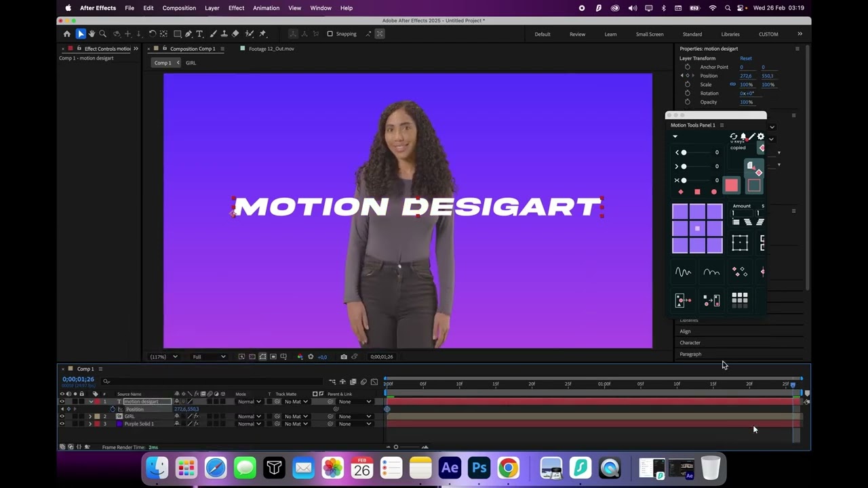Open the Composition menu
The width and height of the screenshot is (868, 488).
click(x=179, y=8)
